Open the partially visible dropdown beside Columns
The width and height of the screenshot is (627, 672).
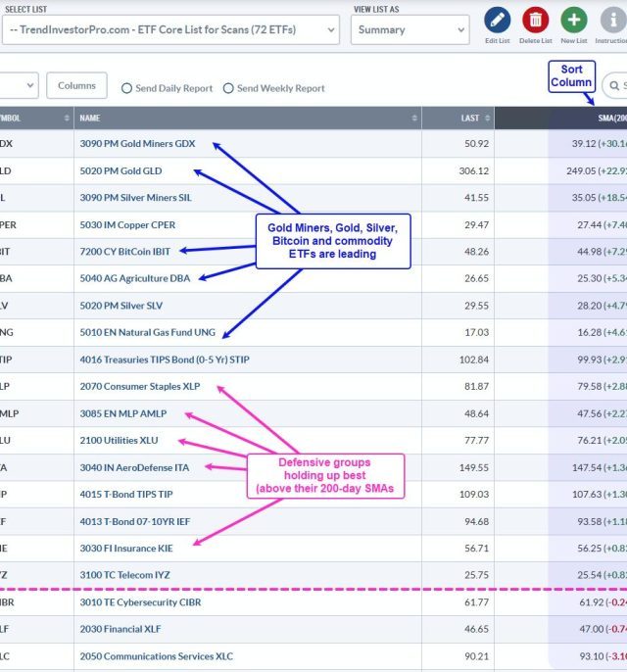tap(19, 85)
